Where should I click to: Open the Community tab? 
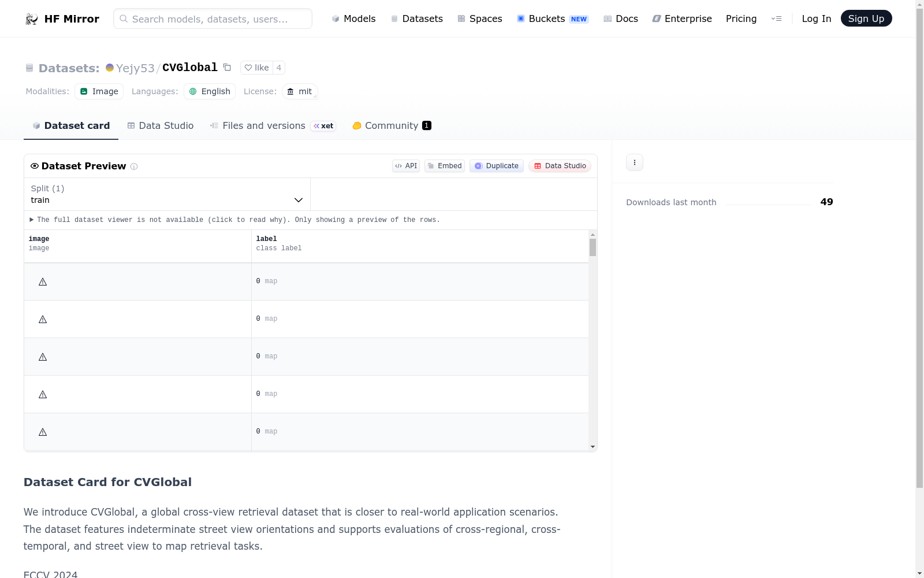(392, 125)
